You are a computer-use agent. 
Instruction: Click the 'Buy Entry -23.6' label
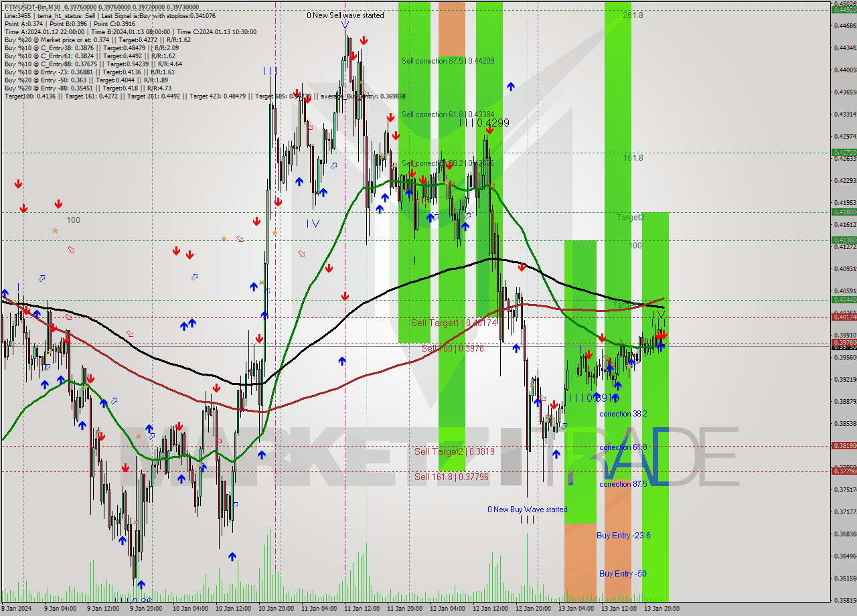click(623, 536)
